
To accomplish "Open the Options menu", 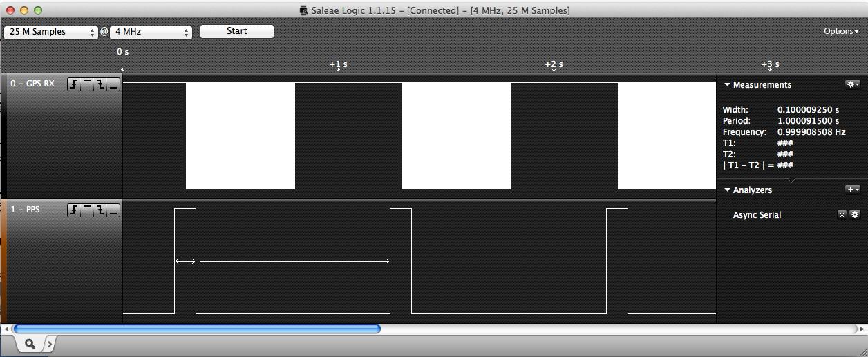I will (840, 31).
